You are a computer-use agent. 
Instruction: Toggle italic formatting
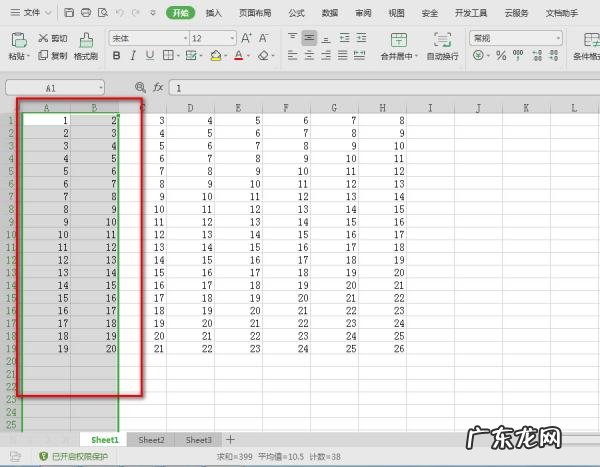click(x=133, y=56)
